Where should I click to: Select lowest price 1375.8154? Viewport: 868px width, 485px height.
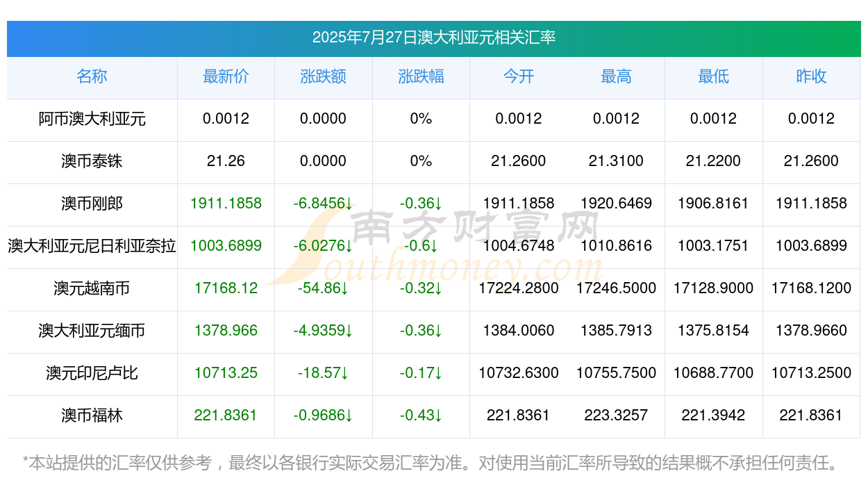click(x=713, y=331)
